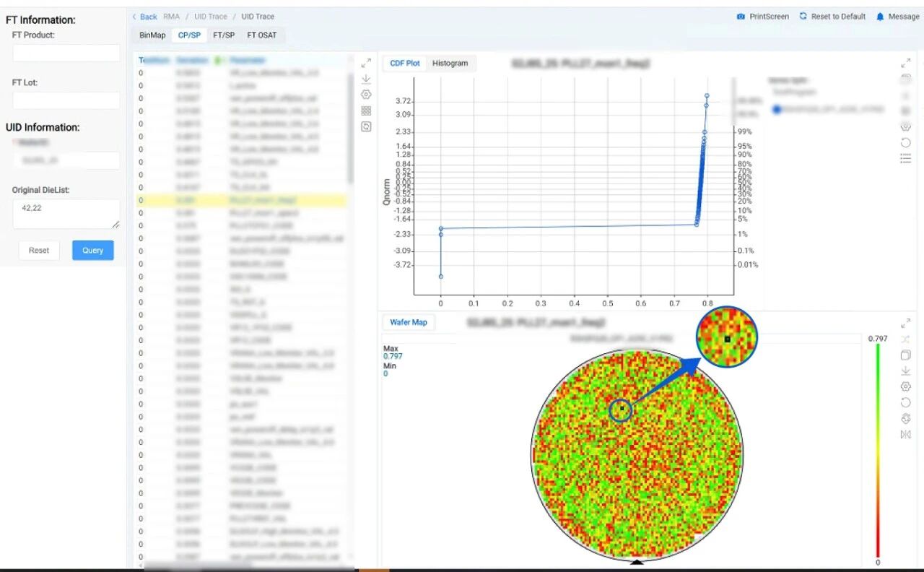The width and height of the screenshot is (924, 572).
Task: Toggle the blue series legend marker
Action: pos(777,110)
